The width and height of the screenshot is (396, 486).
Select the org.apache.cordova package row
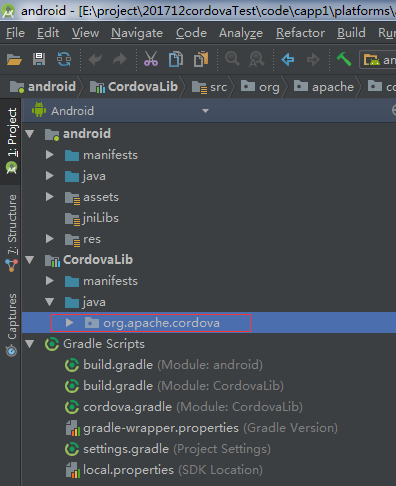209,323
